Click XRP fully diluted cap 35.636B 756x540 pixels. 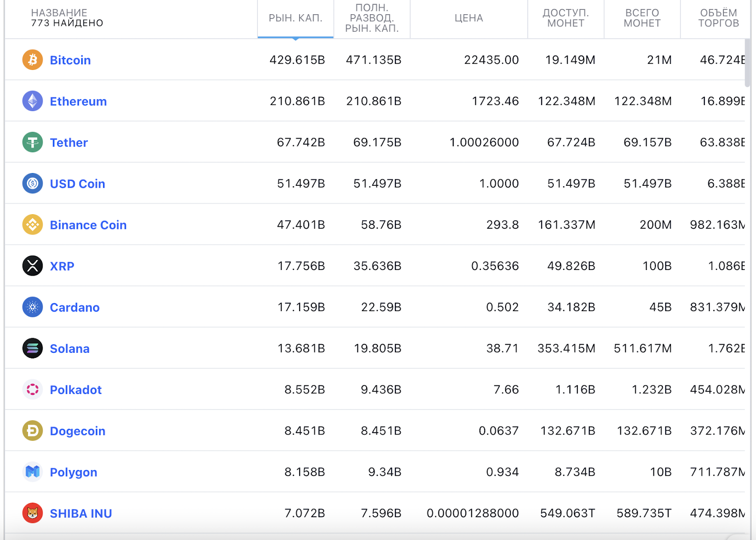(x=378, y=266)
